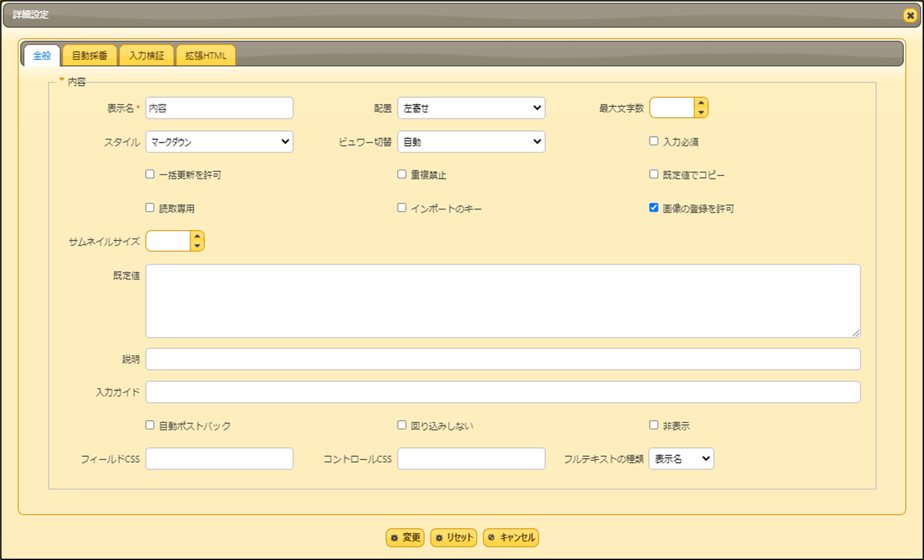Uncheck 画像の登録を許可

click(x=654, y=208)
